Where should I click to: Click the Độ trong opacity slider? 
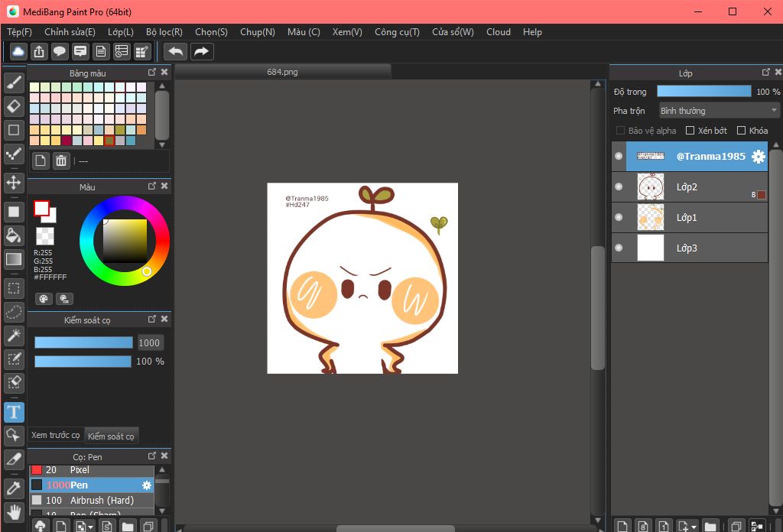click(x=703, y=92)
